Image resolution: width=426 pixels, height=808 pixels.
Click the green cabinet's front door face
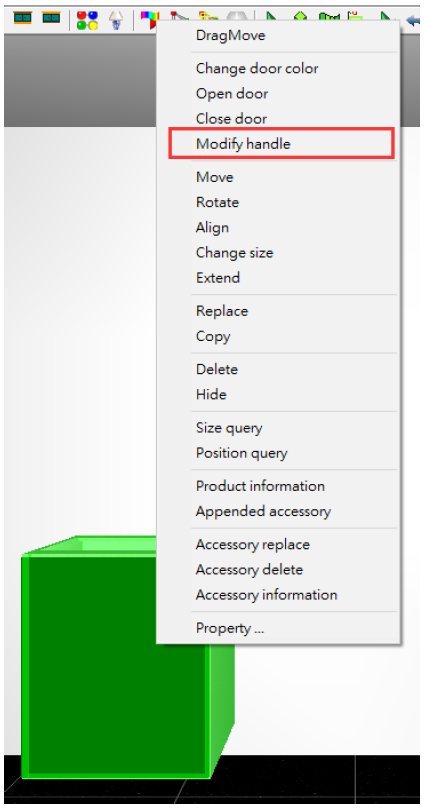point(116,666)
